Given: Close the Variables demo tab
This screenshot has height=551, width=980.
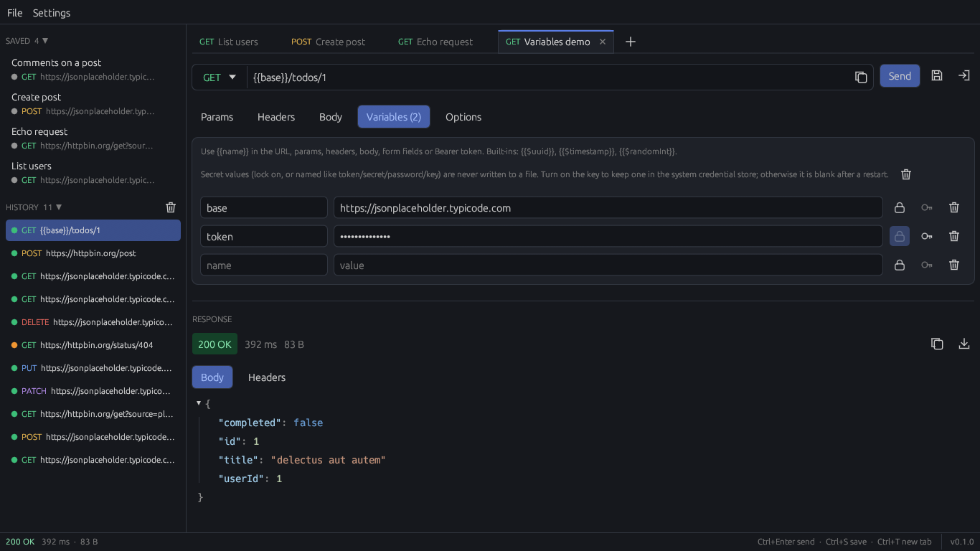Looking at the screenshot, I should [603, 42].
